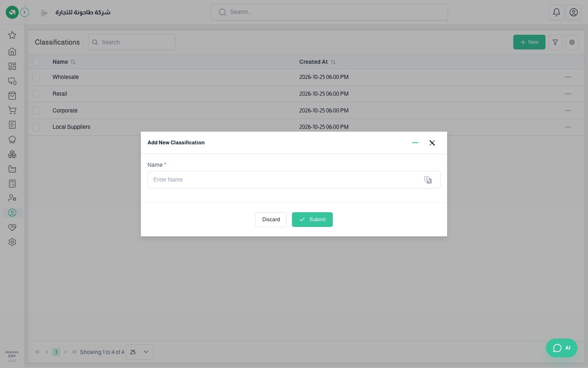The width and height of the screenshot is (588, 368).
Task: Open the Wholesale row actions menu
Action: (568, 77)
